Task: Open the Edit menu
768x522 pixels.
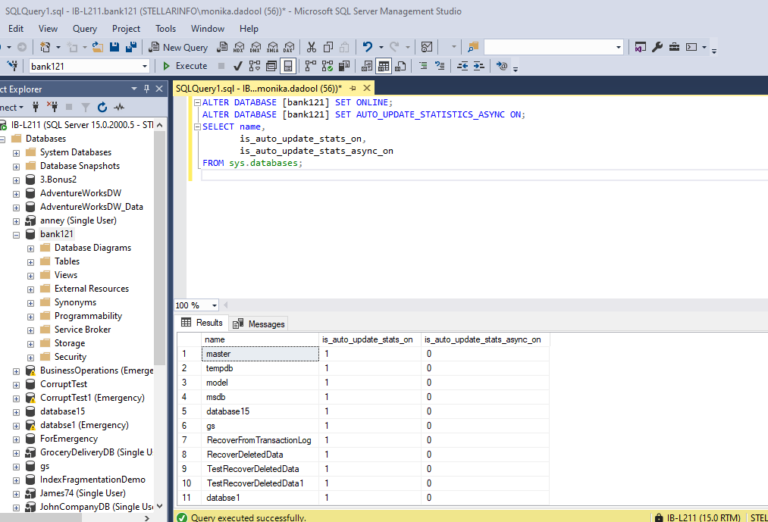Action: point(16,28)
